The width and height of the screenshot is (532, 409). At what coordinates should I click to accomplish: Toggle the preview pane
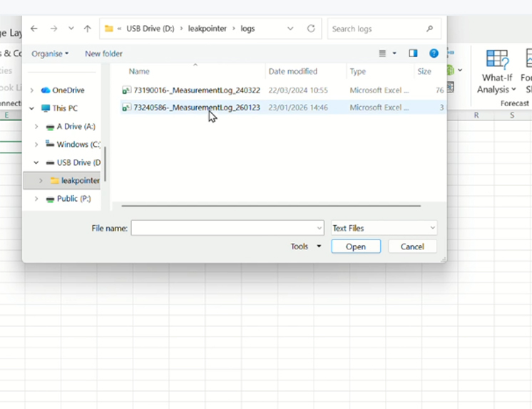413,53
